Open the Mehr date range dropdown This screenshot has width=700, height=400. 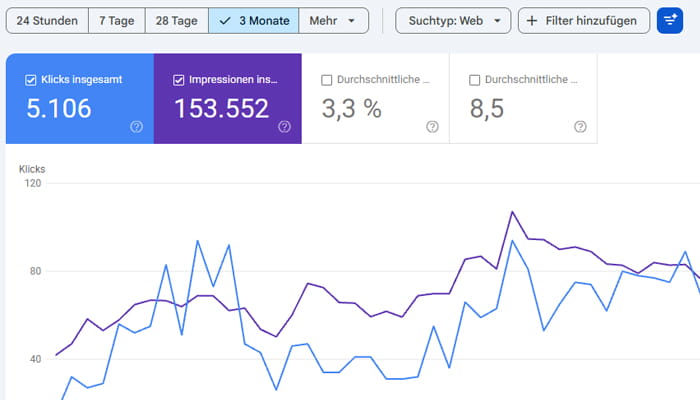pyautogui.click(x=333, y=21)
